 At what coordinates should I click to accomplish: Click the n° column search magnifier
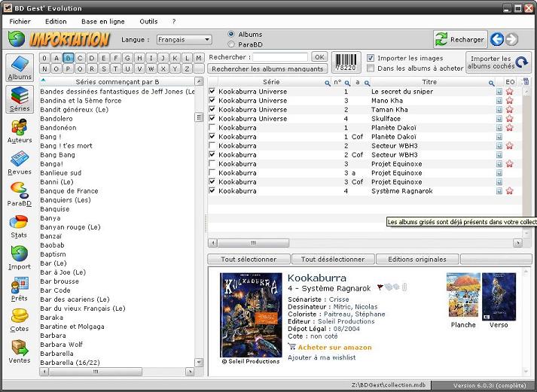click(347, 83)
